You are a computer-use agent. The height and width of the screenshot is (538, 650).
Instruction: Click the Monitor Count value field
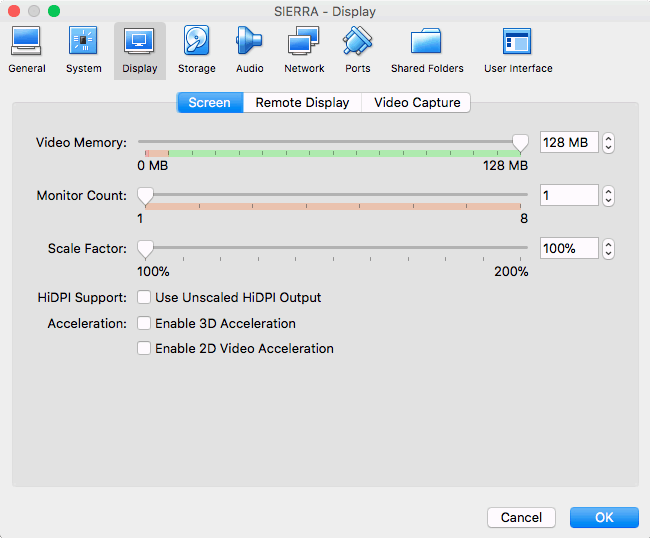point(569,195)
